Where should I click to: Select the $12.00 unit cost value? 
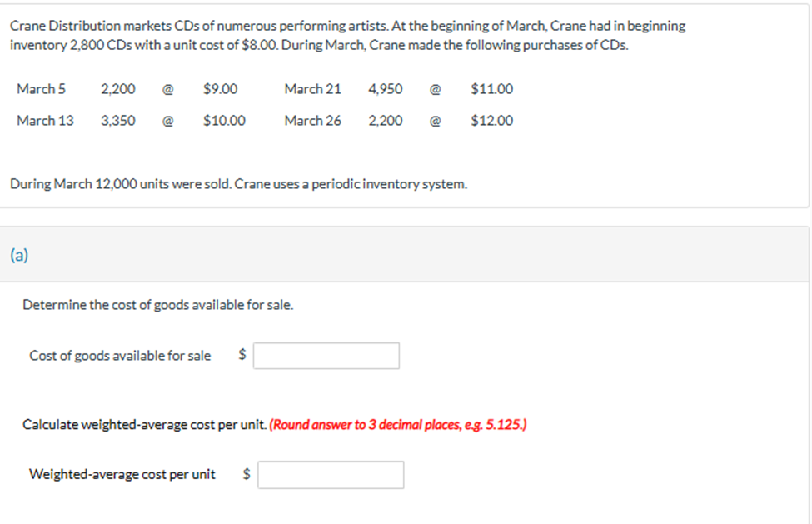(491, 120)
